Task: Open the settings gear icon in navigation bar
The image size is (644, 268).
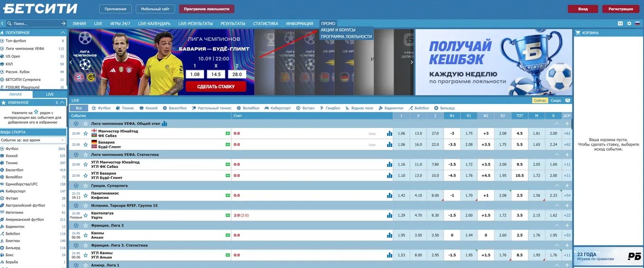Action: (629, 23)
